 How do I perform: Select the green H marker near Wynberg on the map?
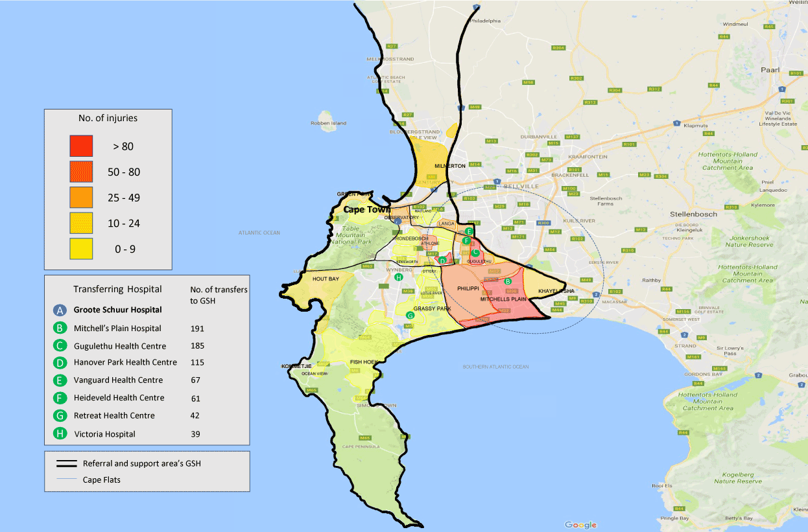coord(399,277)
